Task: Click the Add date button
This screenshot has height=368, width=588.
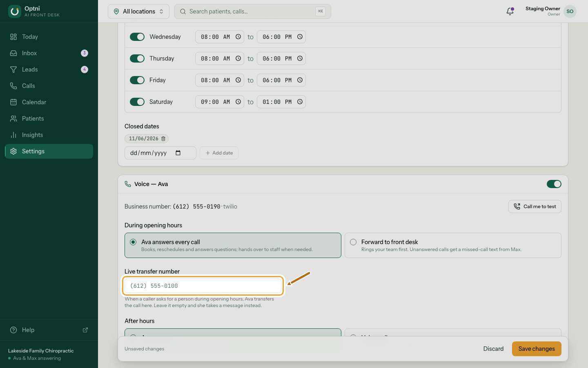Action: [x=219, y=153]
